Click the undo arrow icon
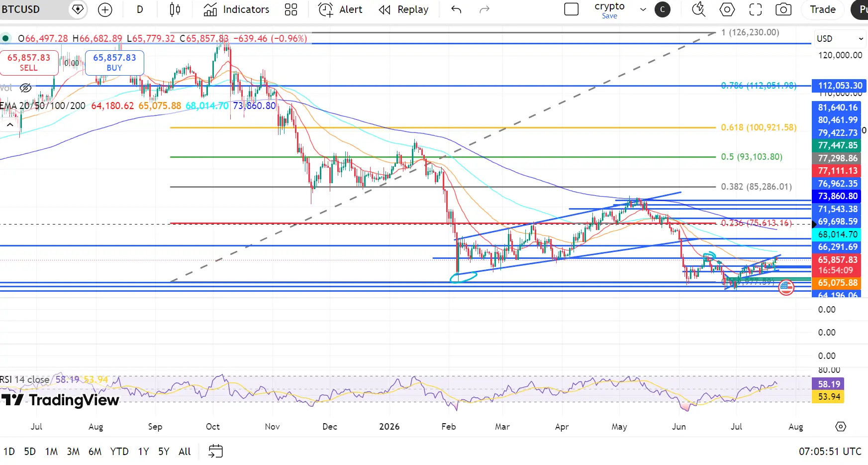The width and height of the screenshot is (868, 465). coord(456,9)
